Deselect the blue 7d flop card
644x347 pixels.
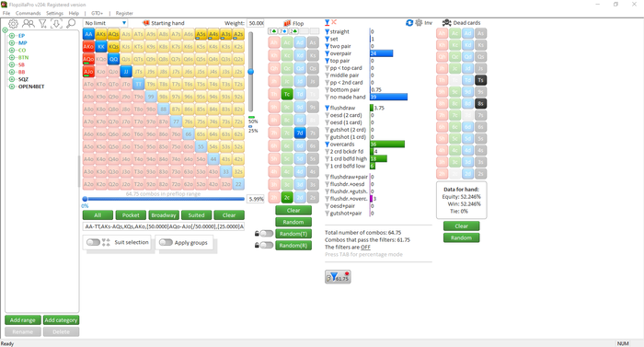[300, 133]
